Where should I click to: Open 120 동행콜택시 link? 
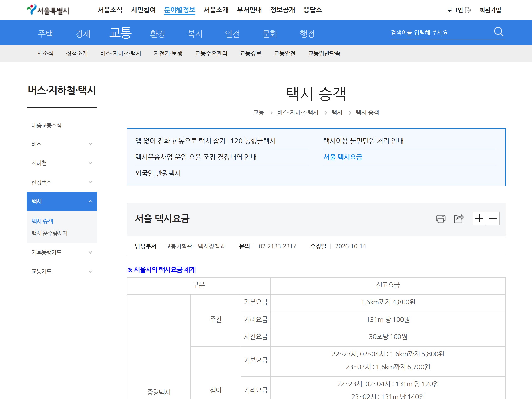pos(205,141)
